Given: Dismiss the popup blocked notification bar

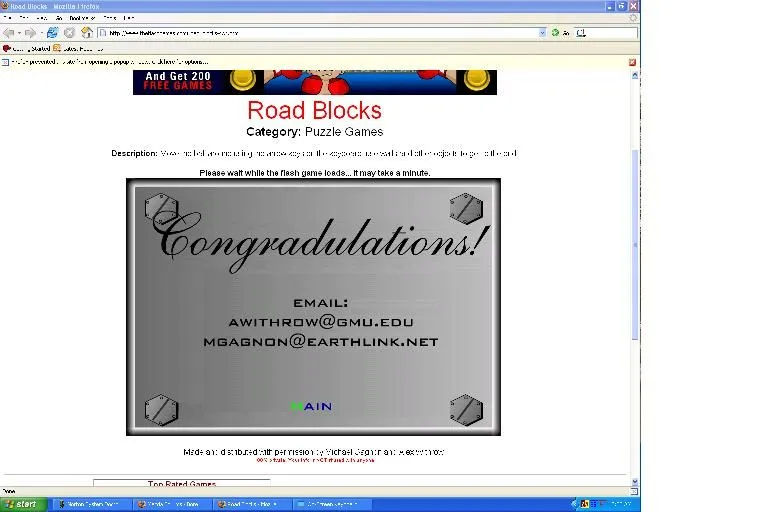Looking at the screenshot, I should point(632,62).
